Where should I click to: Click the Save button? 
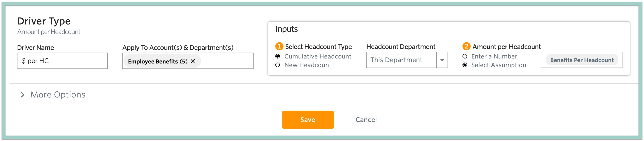(x=308, y=119)
